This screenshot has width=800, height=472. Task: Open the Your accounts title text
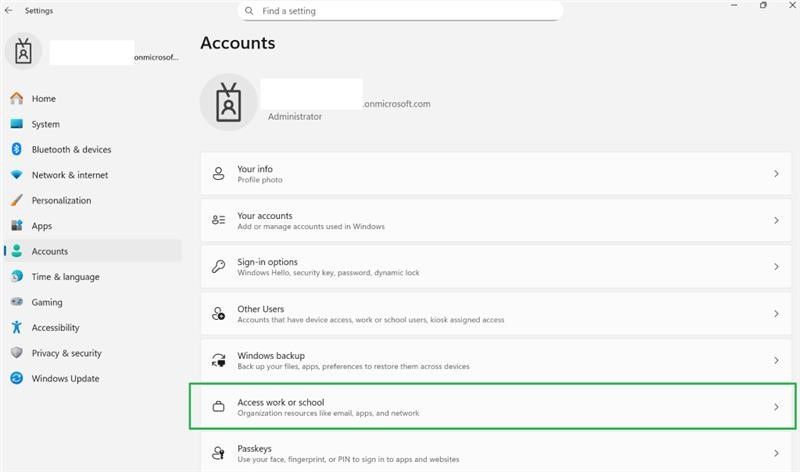click(x=265, y=215)
